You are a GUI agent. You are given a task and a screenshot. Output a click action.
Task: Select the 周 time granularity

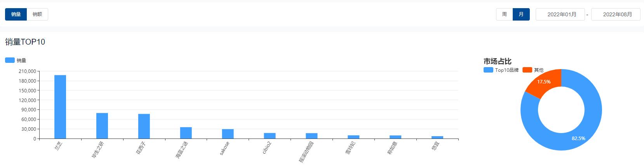504,14
